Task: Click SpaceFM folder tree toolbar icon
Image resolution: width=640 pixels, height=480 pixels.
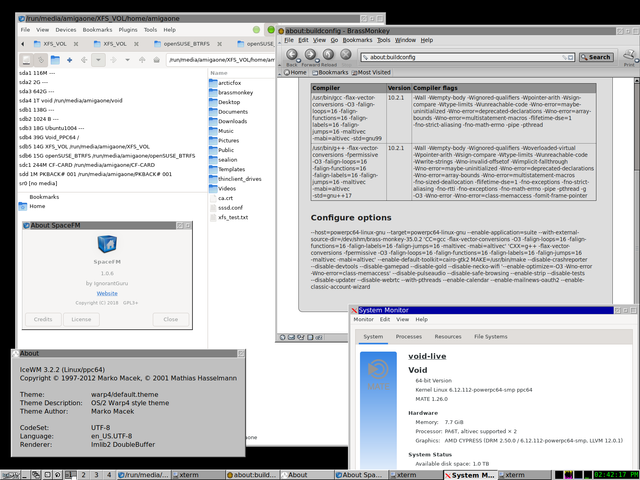Action: 55,60
